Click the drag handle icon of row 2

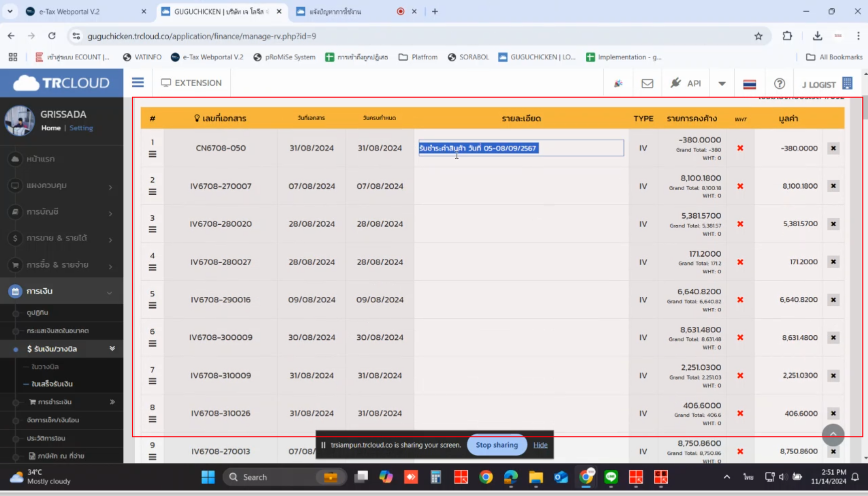coord(152,192)
